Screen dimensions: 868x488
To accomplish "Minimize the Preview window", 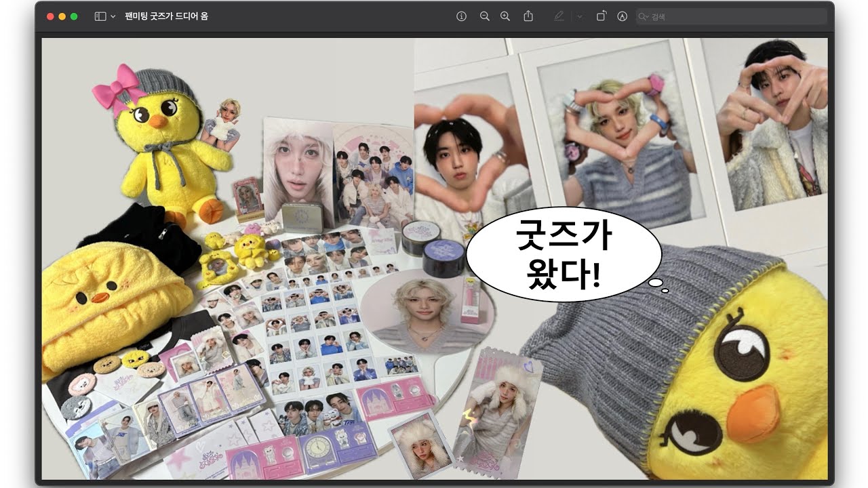I will pos(62,16).
